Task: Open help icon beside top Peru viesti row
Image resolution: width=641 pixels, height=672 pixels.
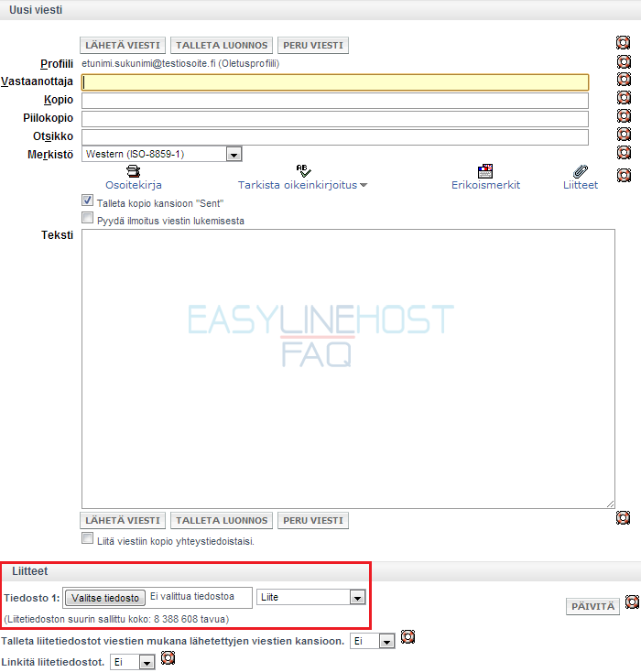Action: [623, 42]
